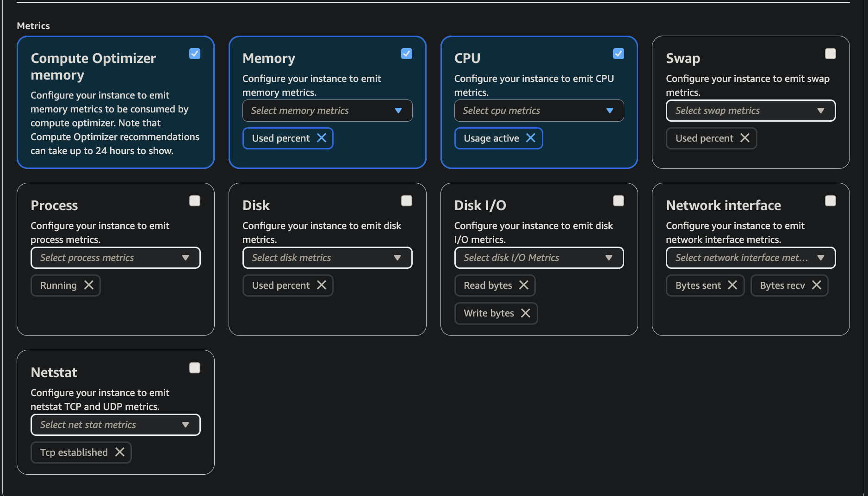The height and width of the screenshot is (496, 868).
Task: Enable the Disk I/O checkbox
Action: click(619, 201)
